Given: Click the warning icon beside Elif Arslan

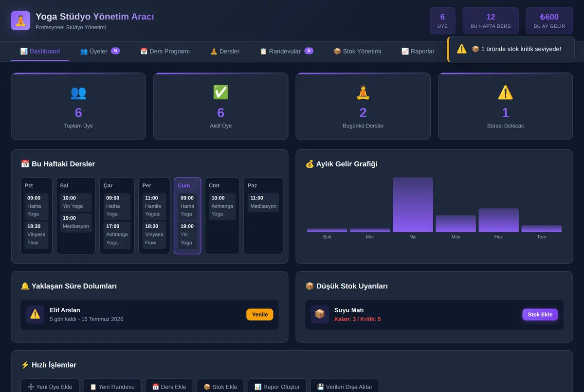Looking at the screenshot, I should 35,314.
